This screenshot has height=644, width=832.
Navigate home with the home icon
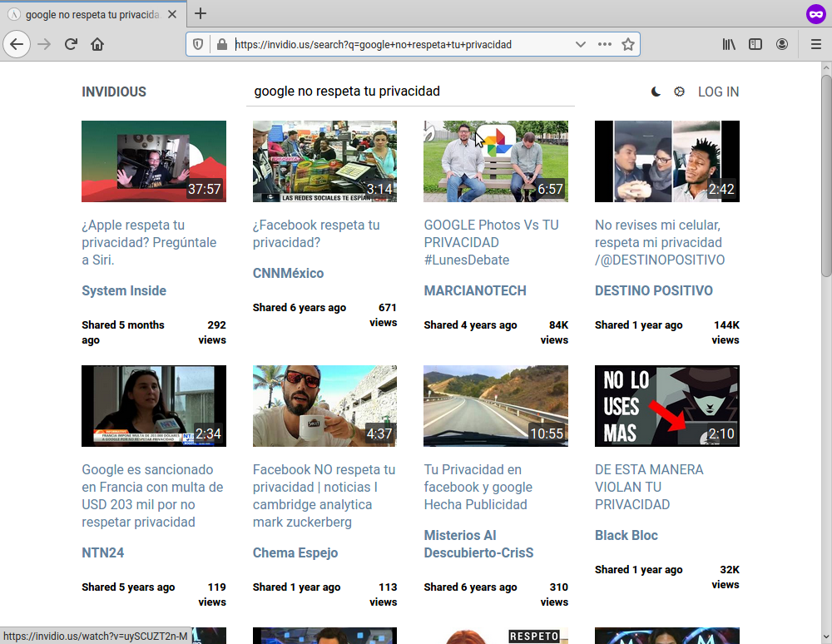click(x=96, y=44)
